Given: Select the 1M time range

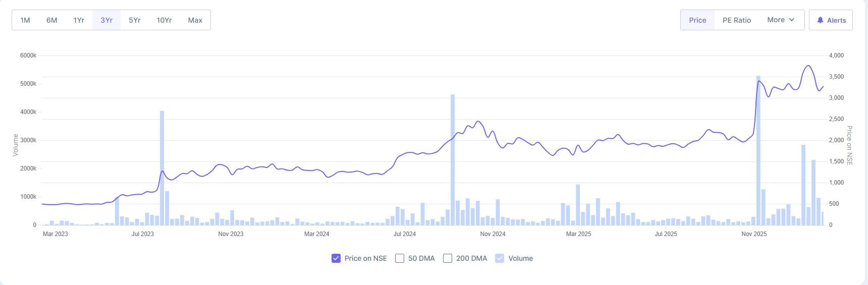Looking at the screenshot, I should pos(25,20).
